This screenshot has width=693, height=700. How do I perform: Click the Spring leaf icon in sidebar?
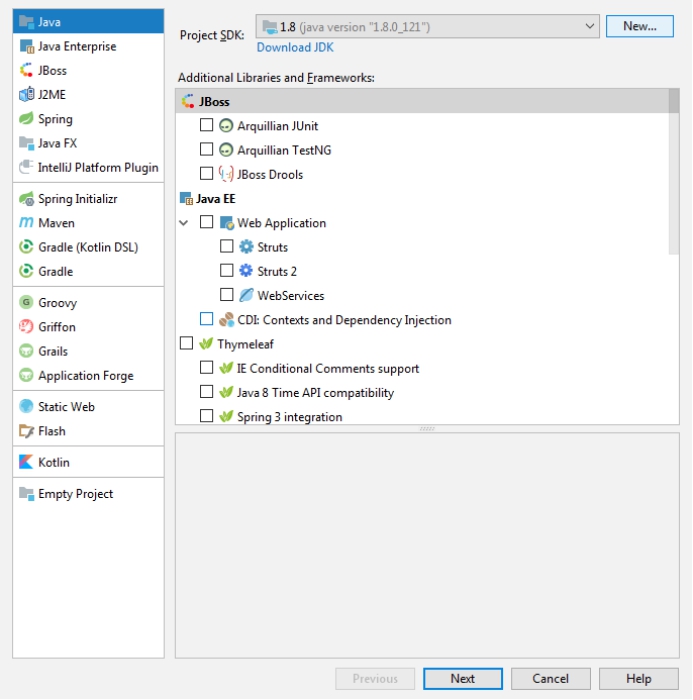coord(26,118)
